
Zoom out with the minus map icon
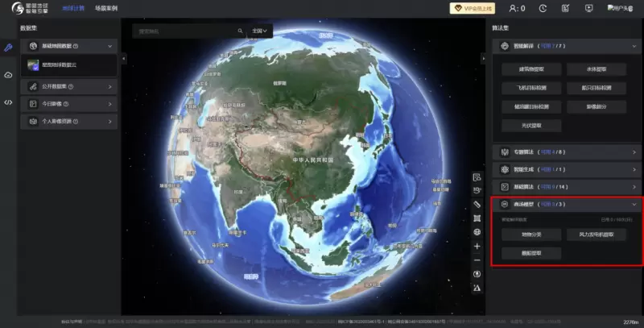477,259
